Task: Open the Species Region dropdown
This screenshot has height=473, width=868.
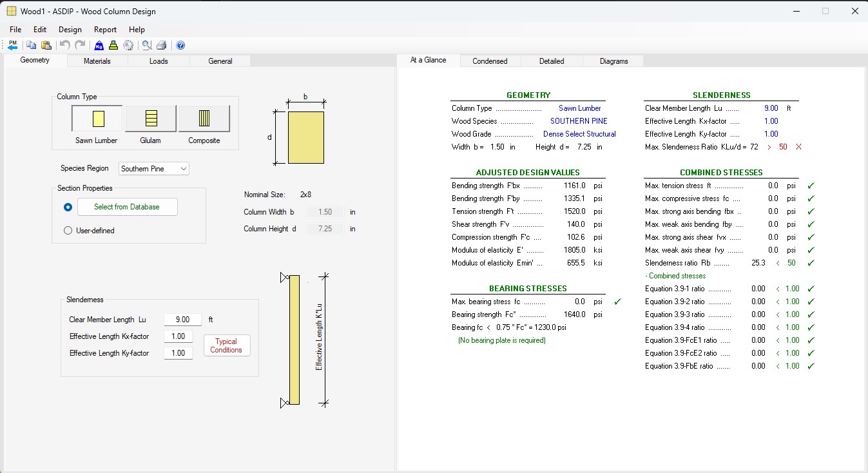Action: (155, 169)
